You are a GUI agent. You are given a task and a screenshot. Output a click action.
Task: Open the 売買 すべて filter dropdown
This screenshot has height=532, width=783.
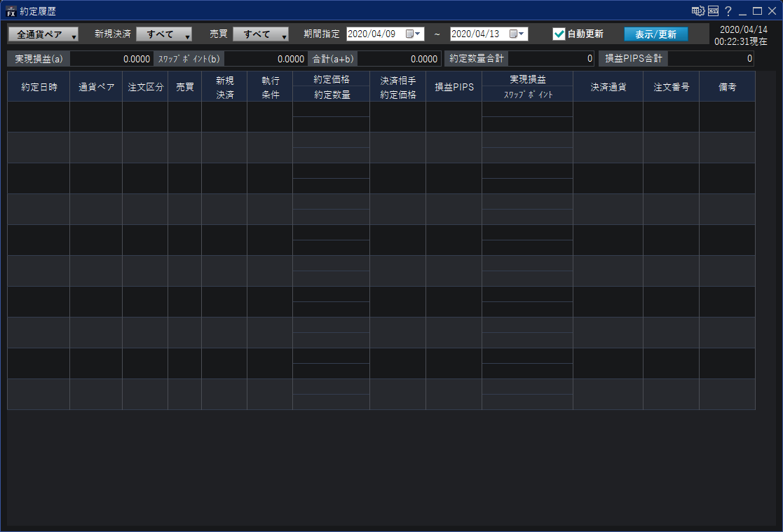(x=261, y=34)
